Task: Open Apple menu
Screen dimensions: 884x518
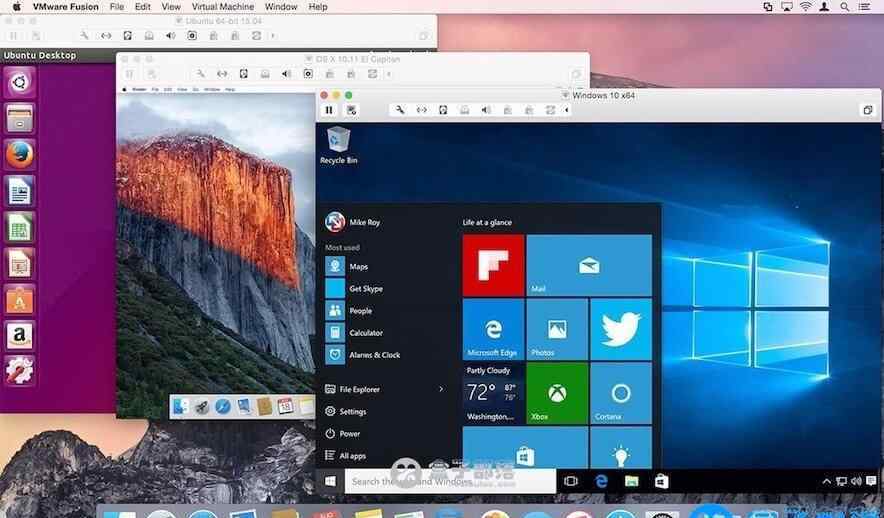Action: point(16,7)
